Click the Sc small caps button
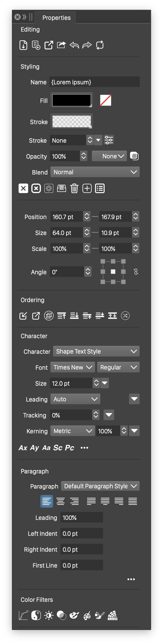Image resolution: width=163 pixels, height=644 pixels. (58, 448)
